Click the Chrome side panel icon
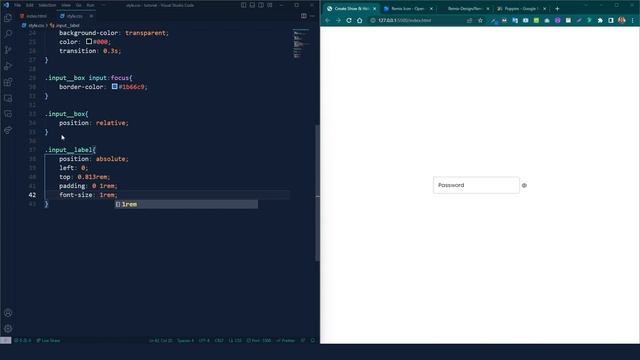This screenshot has height=360, width=640. click(x=611, y=20)
